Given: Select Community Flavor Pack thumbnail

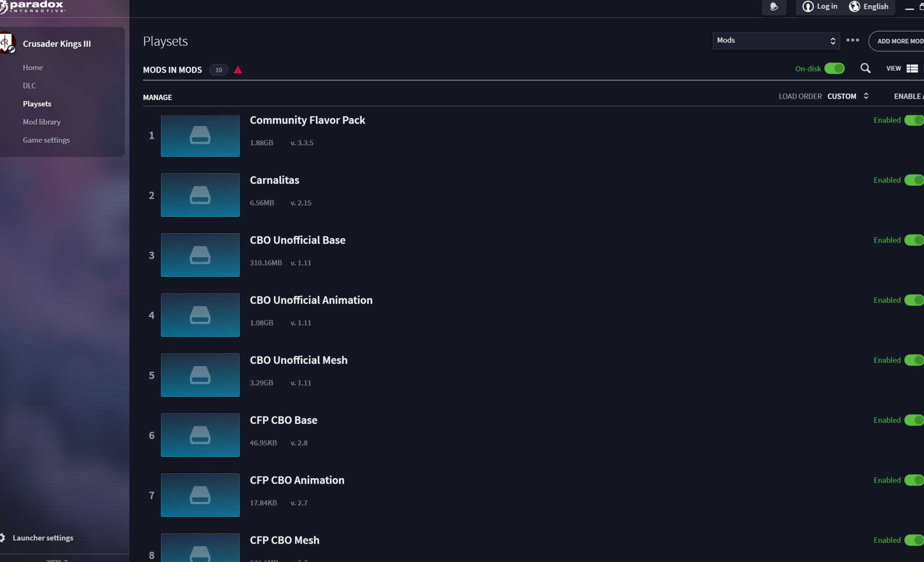Looking at the screenshot, I should point(200,135).
